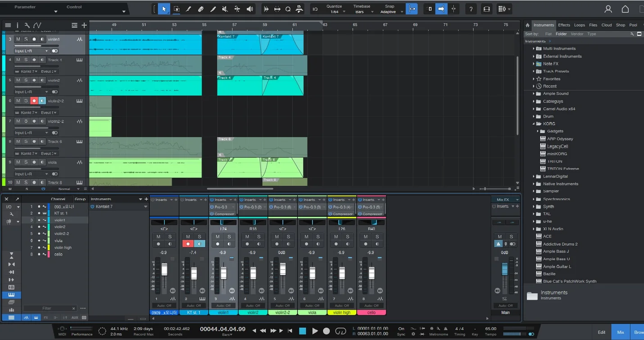Toggle record arm on KT st. 1 channel
644x340 pixels.
(x=188, y=244)
